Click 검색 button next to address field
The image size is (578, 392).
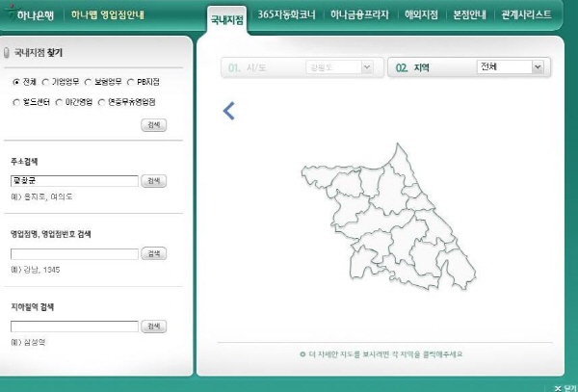(153, 180)
